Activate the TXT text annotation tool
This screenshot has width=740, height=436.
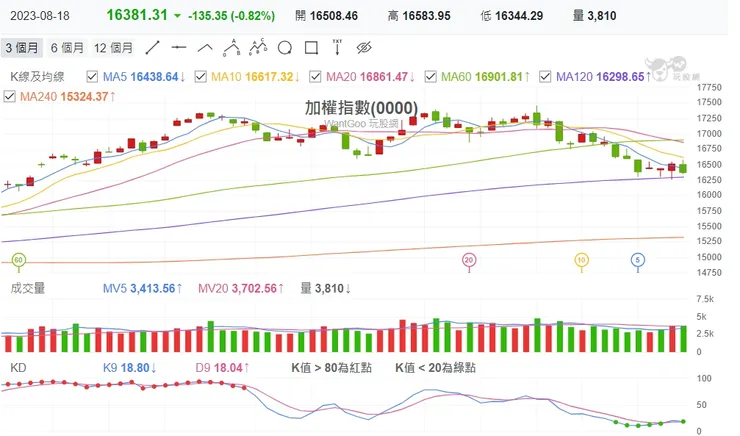337,48
